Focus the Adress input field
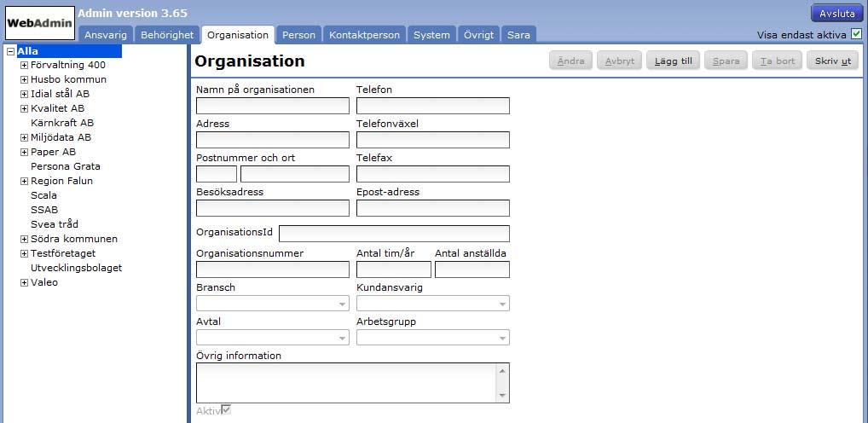 [273, 140]
